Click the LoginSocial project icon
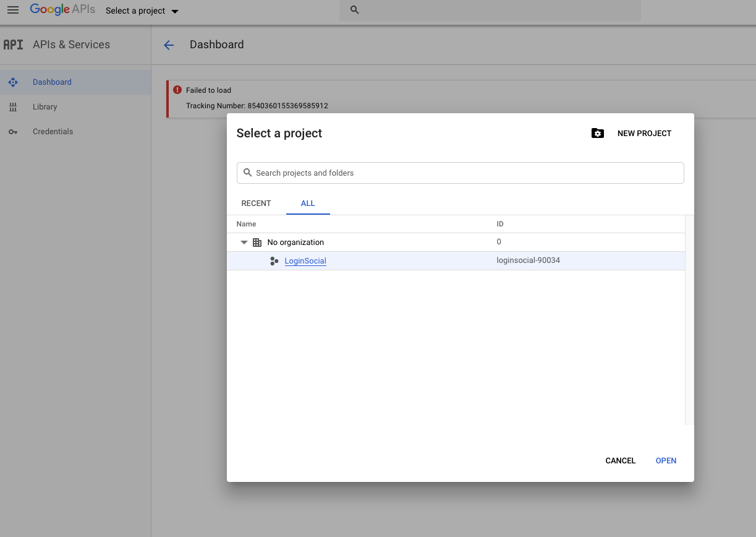The height and width of the screenshot is (537, 756). click(274, 261)
